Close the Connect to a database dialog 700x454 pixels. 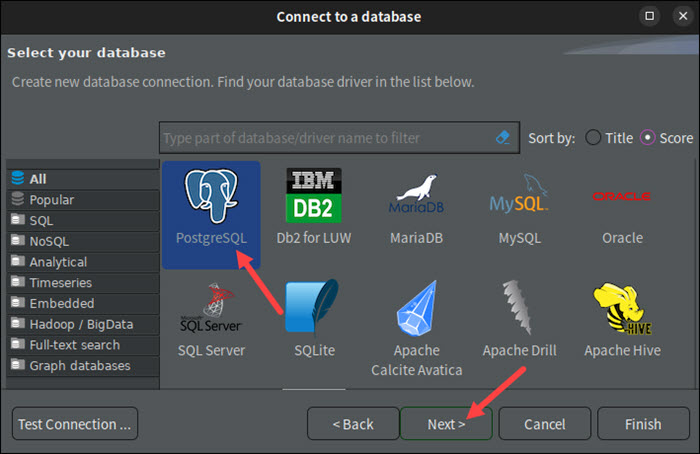click(x=683, y=16)
